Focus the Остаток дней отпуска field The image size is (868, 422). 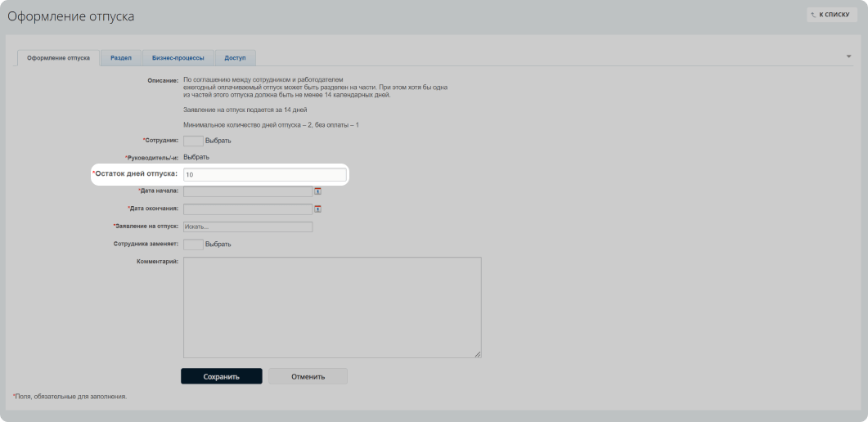264,175
